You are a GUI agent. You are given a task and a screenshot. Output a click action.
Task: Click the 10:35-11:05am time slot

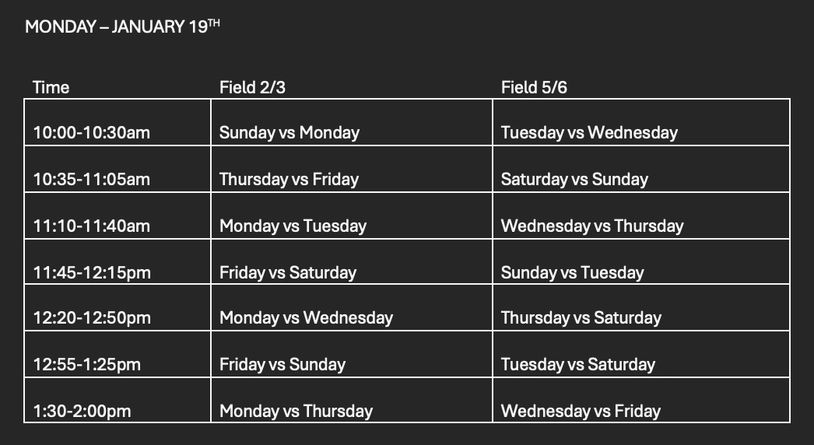pyautogui.click(x=91, y=179)
